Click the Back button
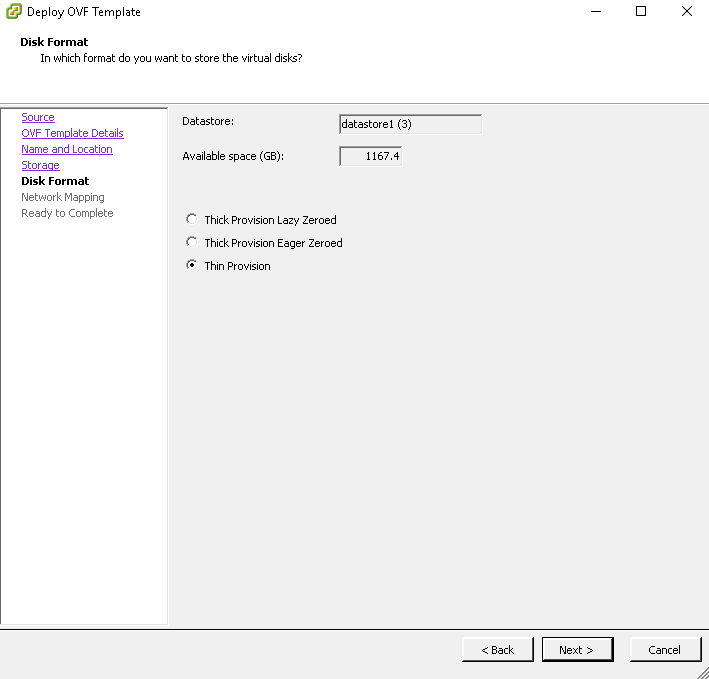 click(498, 650)
